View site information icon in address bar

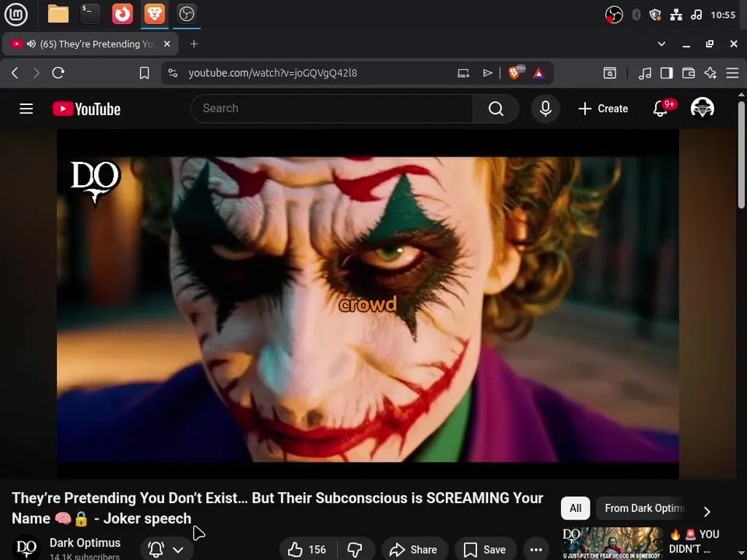173,73
